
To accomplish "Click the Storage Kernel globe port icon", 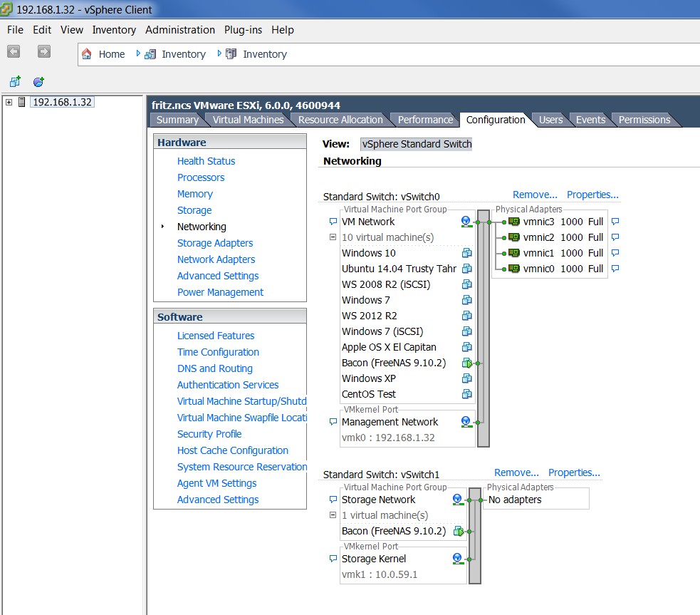I will click(x=457, y=559).
